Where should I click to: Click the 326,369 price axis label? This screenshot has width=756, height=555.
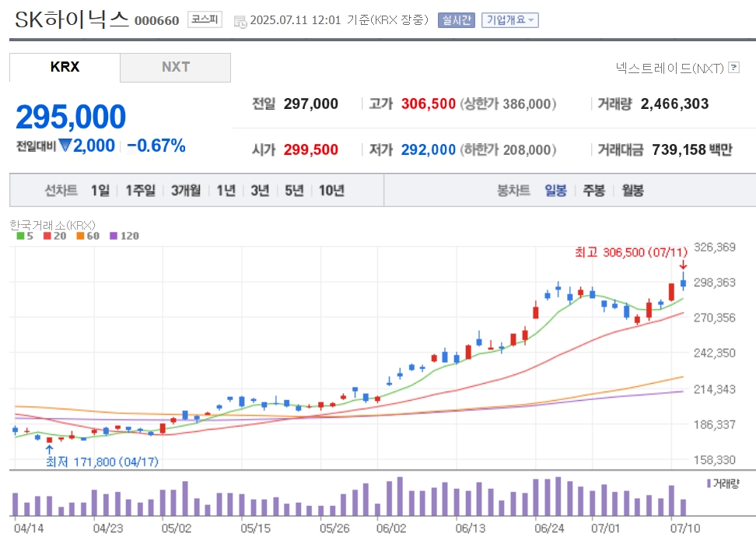[x=715, y=247]
